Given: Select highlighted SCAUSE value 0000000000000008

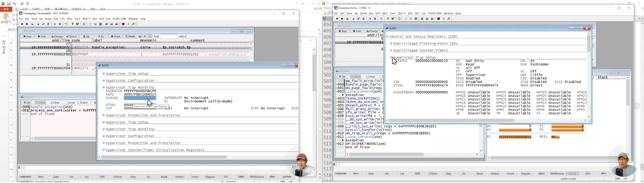Looking at the screenshot, I should click(140, 98).
